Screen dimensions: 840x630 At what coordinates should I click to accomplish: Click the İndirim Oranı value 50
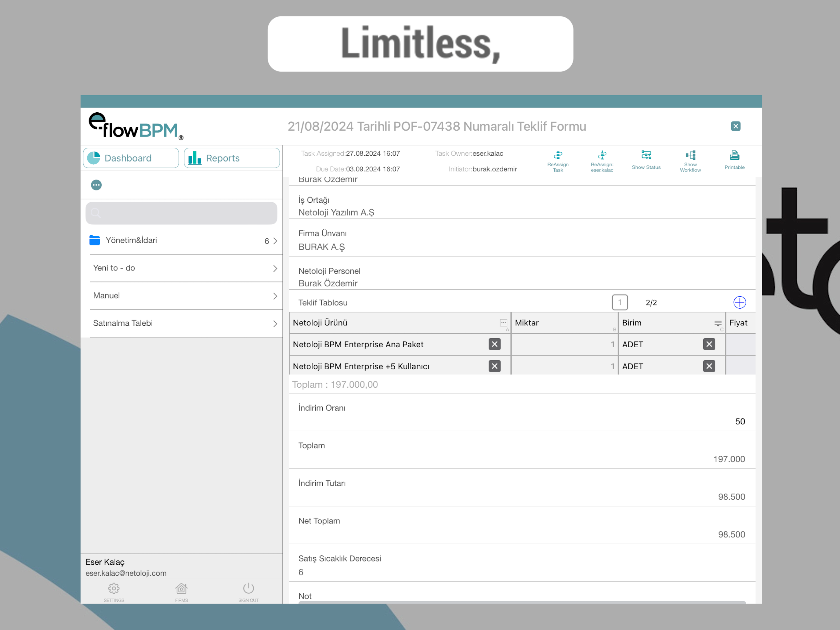click(x=740, y=422)
